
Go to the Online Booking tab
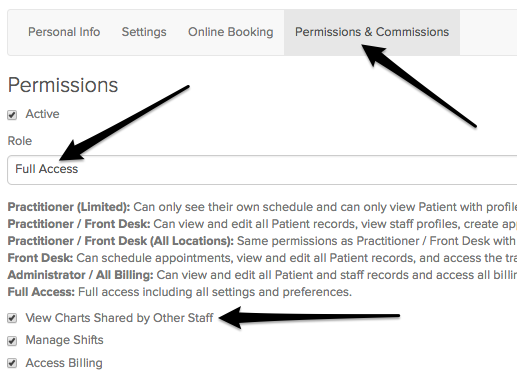pyautogui.click(x=230, y=32)
